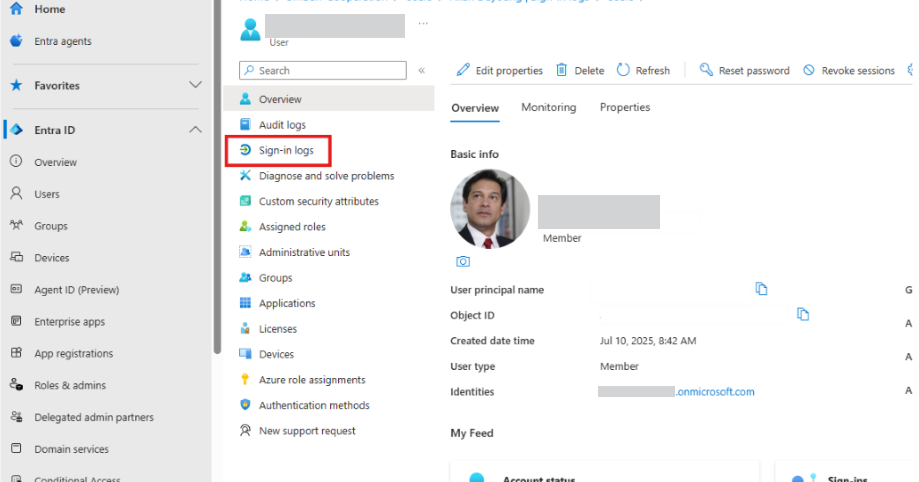Click the Authentication methods shield icon

pos(245,405)
